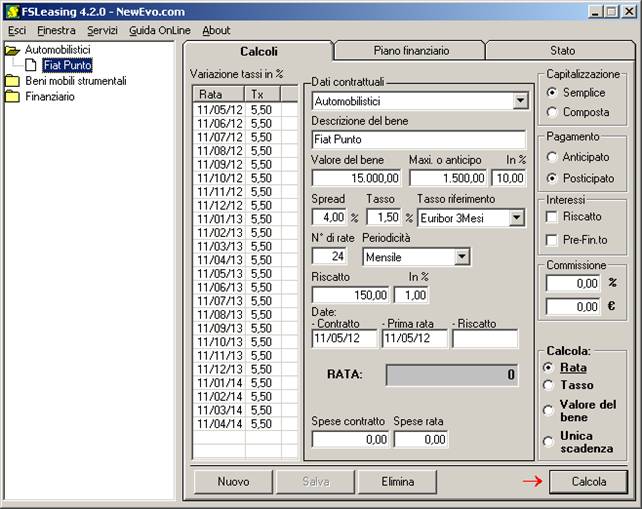Select the 11/04/14 rate row
The image size is (642, 509).
pos(245,424)
